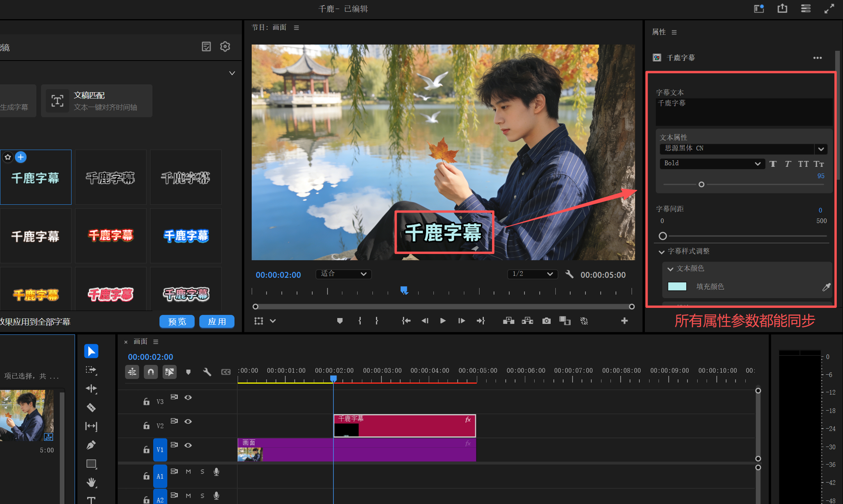Click the Export Frame camera icon
Viewport: 843px width, 504px height.
(x=546, y=321)
